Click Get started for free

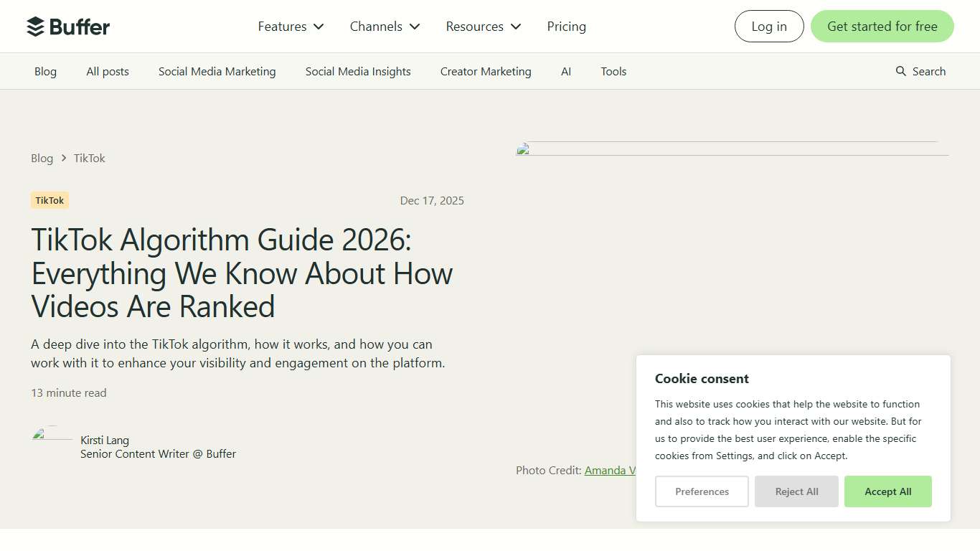[x=882, y=26]
